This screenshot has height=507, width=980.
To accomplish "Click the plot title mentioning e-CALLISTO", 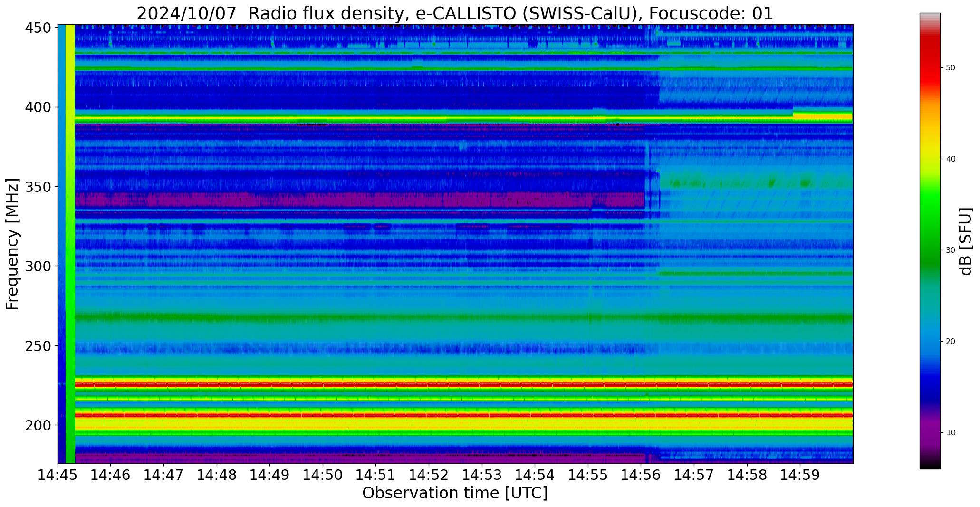I will point(455,13).
